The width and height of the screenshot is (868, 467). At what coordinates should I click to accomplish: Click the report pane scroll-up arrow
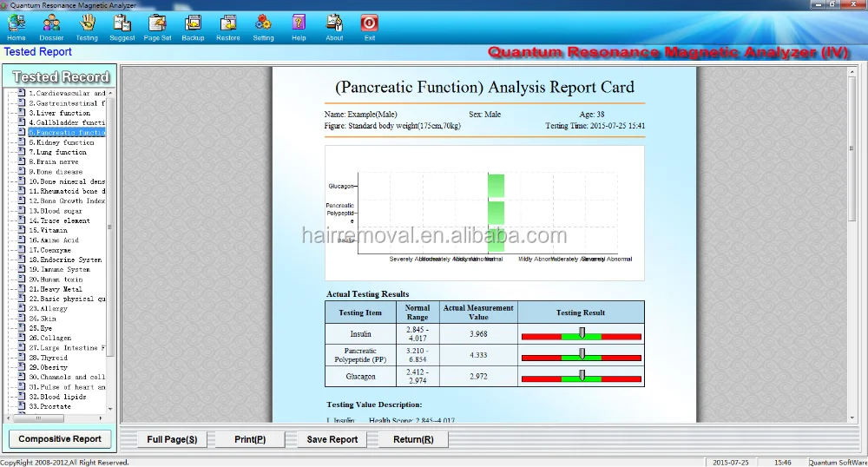[852, 72]
